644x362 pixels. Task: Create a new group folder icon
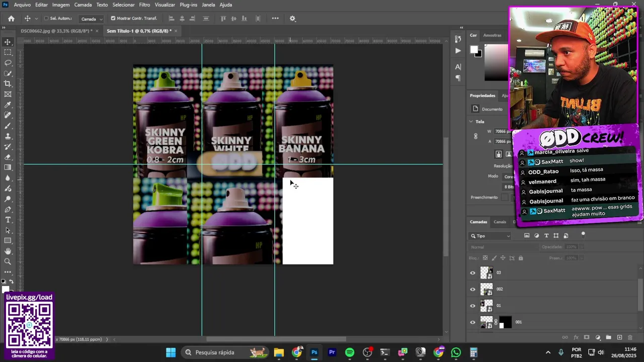coord(608,337)
